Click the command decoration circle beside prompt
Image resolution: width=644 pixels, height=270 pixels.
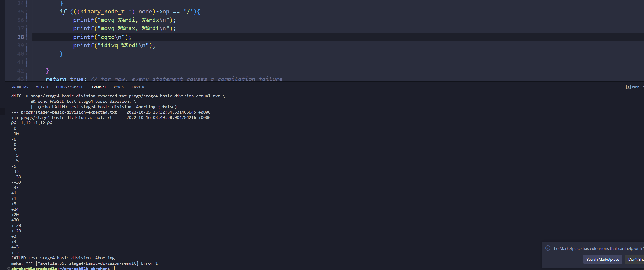tap(9, 268)
